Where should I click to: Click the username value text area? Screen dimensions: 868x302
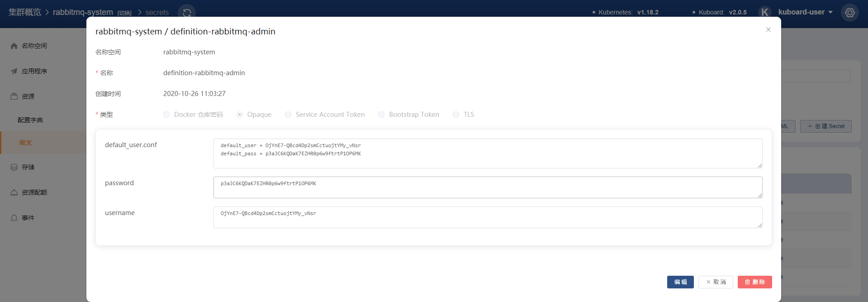(x=488, y=217)
